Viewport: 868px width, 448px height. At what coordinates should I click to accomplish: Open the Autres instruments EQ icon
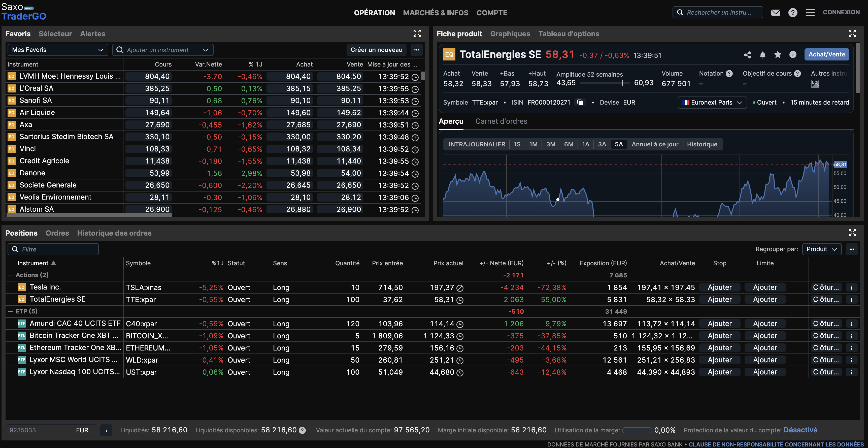click(815, 84)
